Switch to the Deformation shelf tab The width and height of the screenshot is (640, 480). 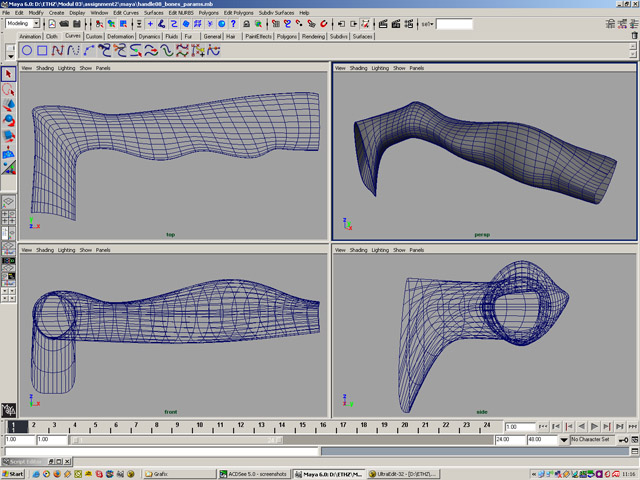[120, 36]
